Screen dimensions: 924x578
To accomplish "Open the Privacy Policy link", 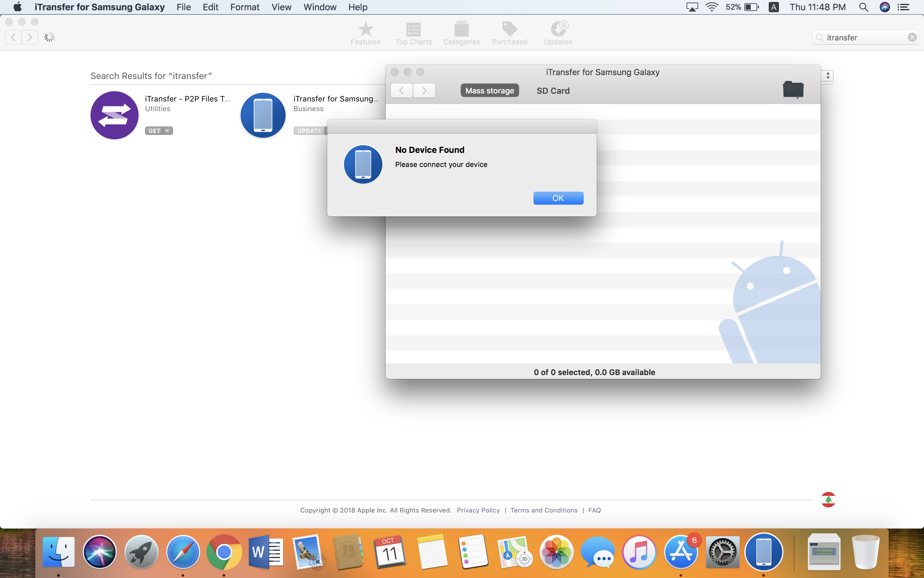I will pos(478,510).
